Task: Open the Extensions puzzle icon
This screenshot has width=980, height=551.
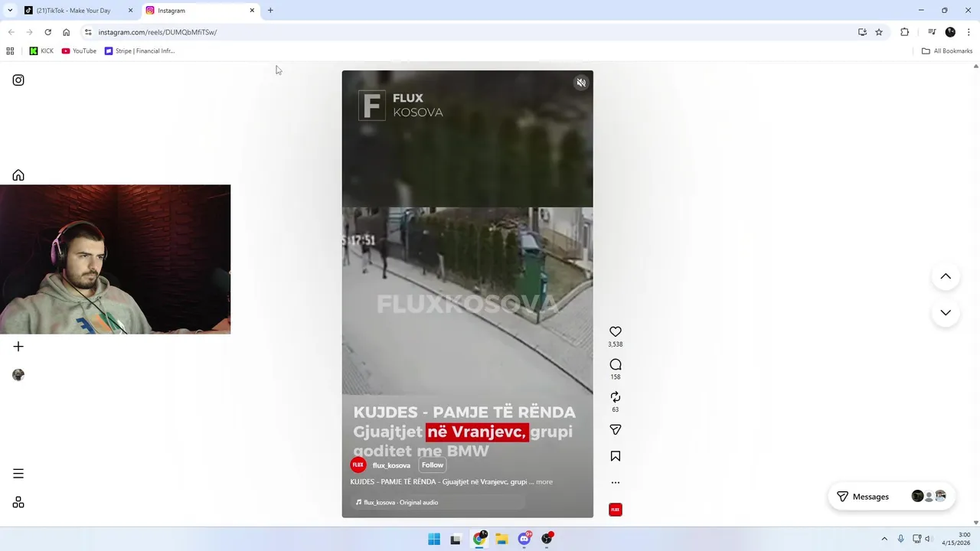Action: (904, 32)
